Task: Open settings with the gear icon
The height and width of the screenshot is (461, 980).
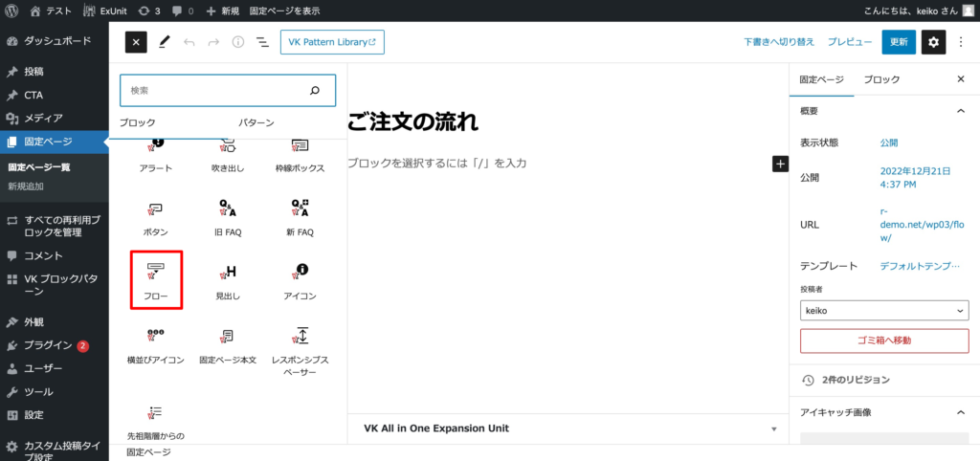Action: [x=934, y=42]
